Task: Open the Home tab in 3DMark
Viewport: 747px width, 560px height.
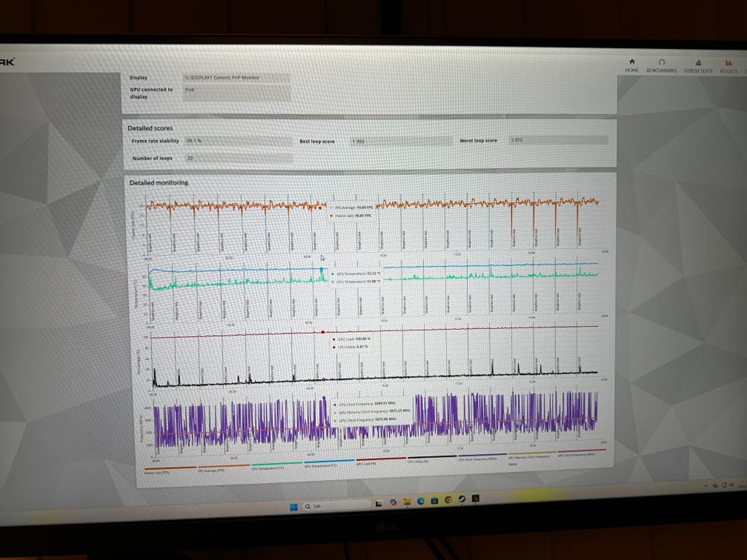Action: click(632, 65)
